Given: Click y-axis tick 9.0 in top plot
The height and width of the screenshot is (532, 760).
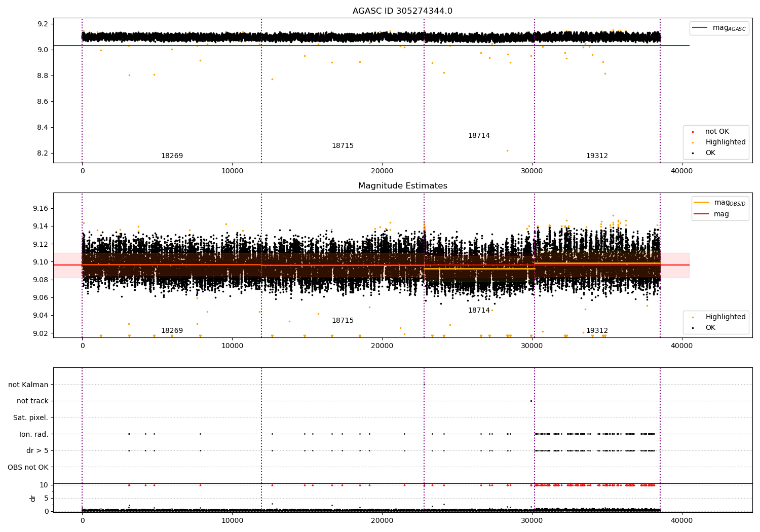Looking at the screenshot, I should click(x=43, y=50).
